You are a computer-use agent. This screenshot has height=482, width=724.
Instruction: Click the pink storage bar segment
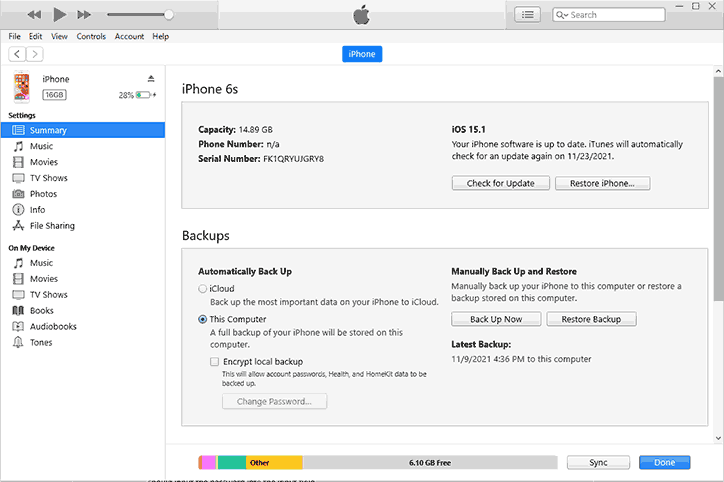point(209,463)
